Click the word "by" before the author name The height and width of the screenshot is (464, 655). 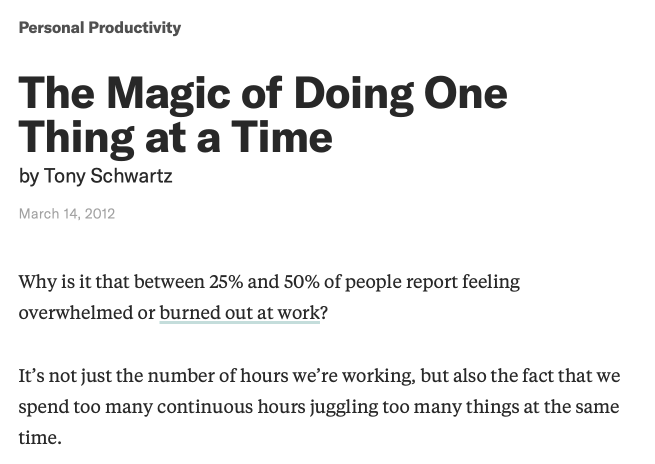(28, 177)
